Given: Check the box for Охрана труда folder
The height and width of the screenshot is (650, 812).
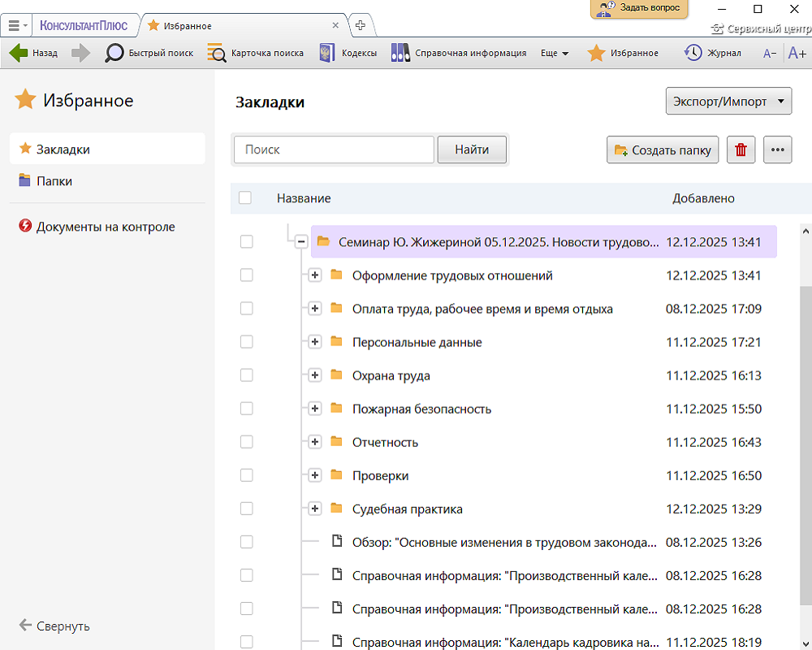Looking at the screenshot, I should 247,375.
